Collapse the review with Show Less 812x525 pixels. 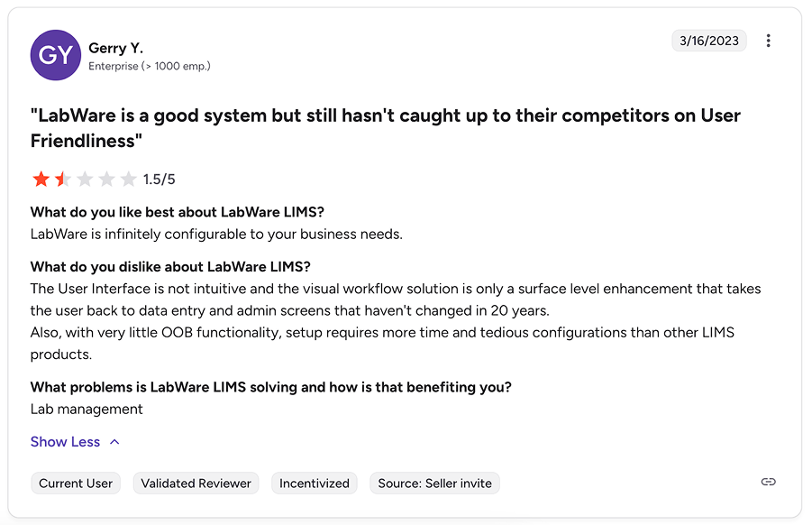click(x=65, y=441)
